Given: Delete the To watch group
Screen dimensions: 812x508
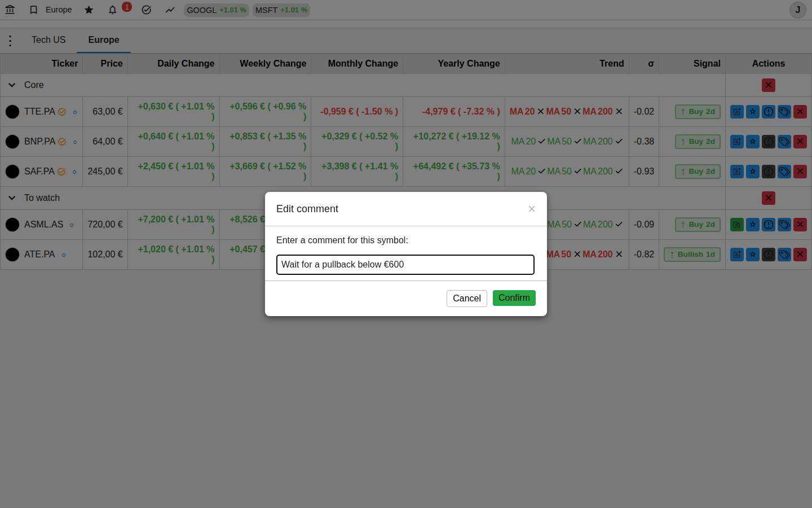Looking at the screenshot, I should [x=769, y=198].
